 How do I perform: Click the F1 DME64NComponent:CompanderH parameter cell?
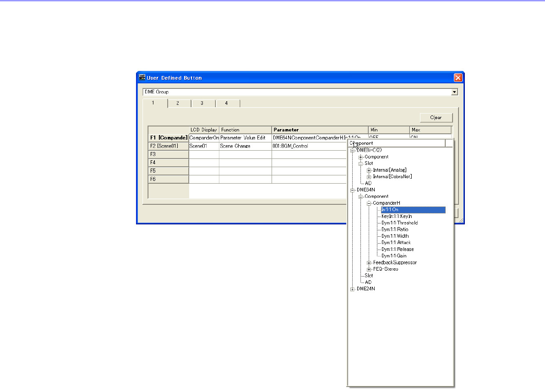tap(320, 138)
